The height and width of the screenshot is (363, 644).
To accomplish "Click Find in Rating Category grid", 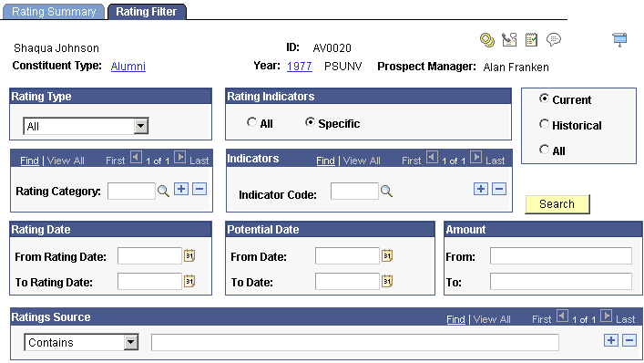I will [x=29, y=161].
